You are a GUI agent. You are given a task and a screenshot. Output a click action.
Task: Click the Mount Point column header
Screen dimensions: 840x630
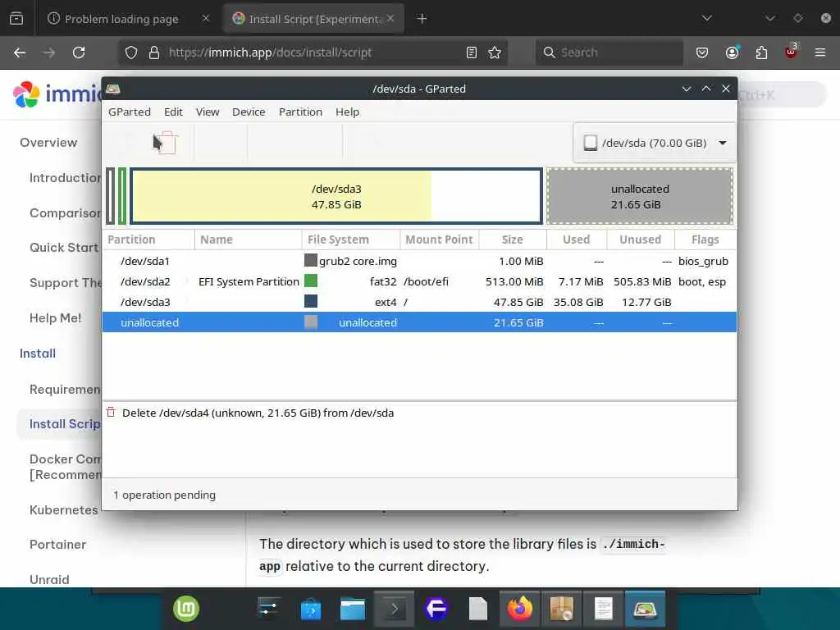tap(440, 240)
